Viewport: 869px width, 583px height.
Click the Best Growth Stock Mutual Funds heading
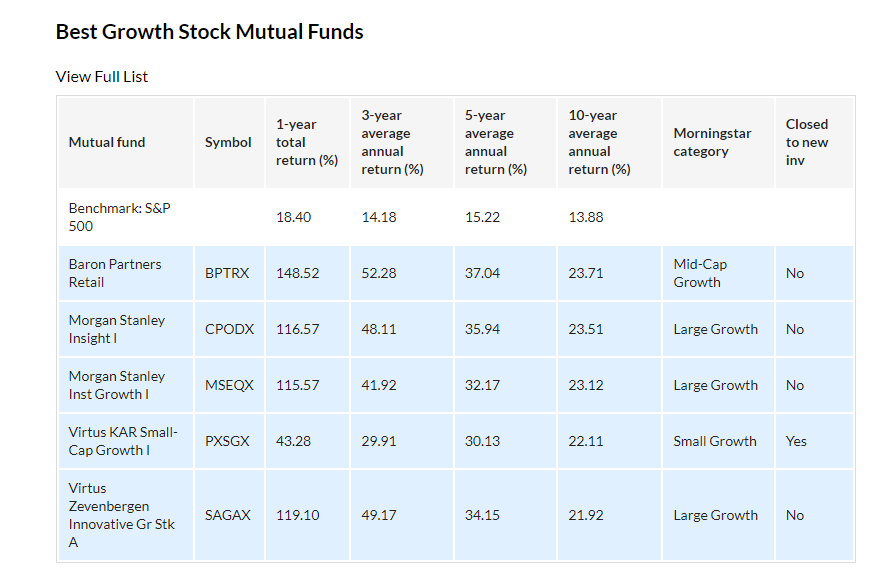click(x=209, y=32)
